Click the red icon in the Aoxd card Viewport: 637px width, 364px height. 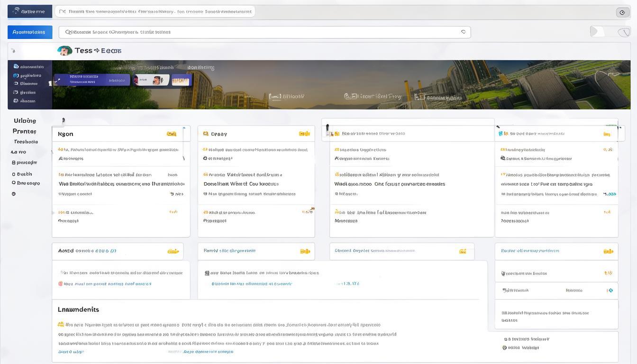pos(61,284)
